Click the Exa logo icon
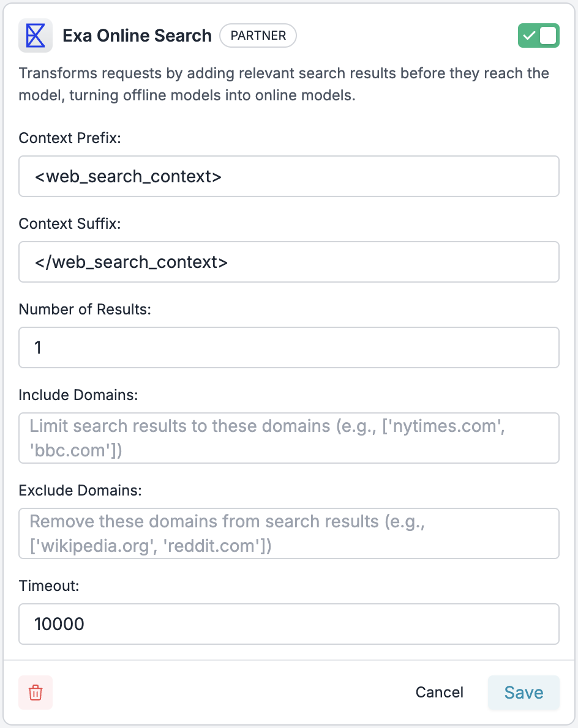This screenshot has width=578, height=728. click(x=36, y=35)
